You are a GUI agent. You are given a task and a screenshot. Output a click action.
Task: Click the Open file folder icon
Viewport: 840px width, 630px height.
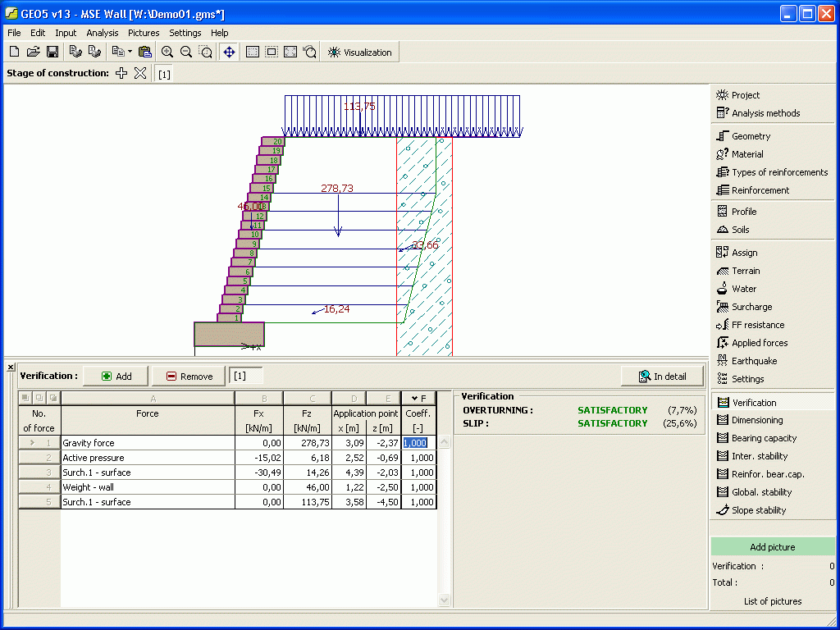[33, 52]
